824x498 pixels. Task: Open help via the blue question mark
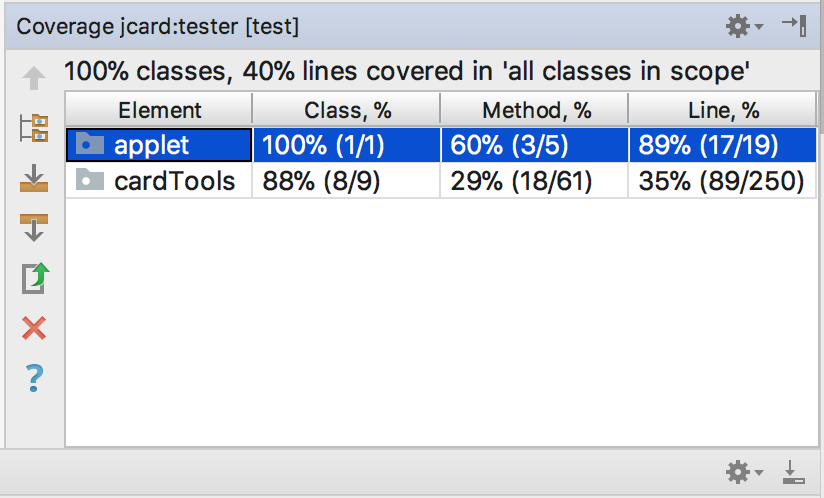pos(34,377)
